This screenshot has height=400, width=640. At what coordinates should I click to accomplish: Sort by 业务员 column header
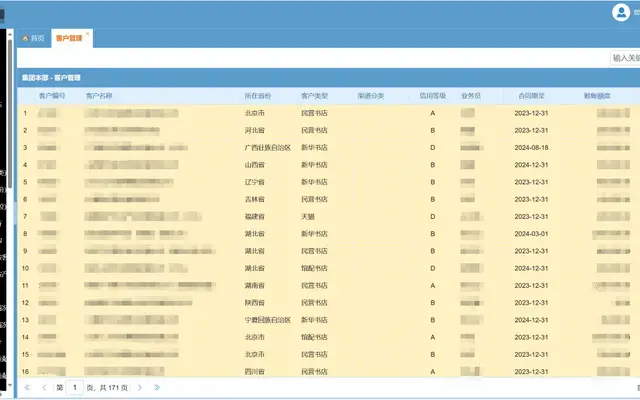click(471, 96)
